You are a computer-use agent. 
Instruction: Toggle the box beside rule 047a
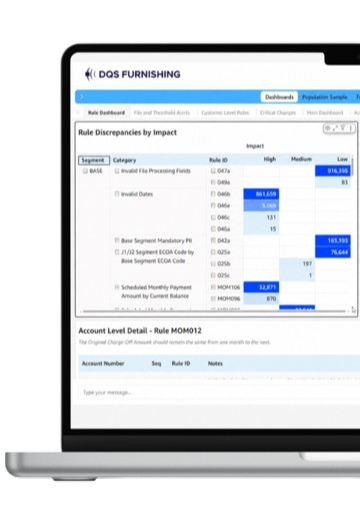coord(213,171)
